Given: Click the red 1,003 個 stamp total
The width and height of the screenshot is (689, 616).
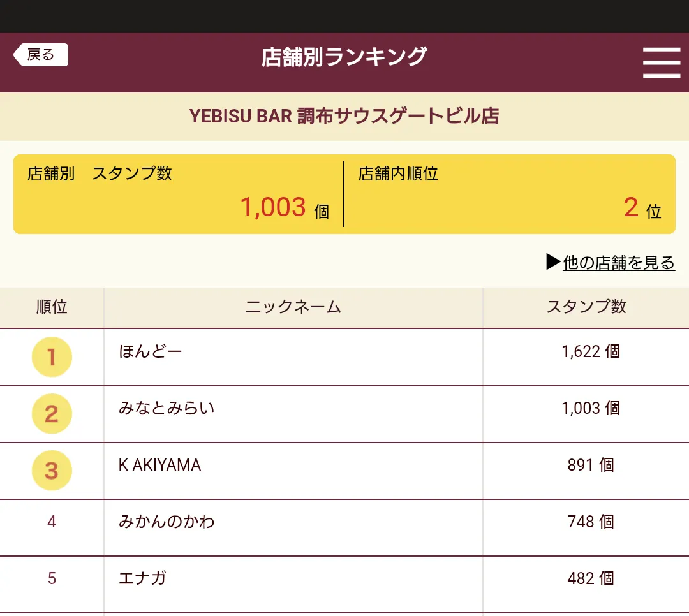Looking at the screenshot, I should coord(285,207).
